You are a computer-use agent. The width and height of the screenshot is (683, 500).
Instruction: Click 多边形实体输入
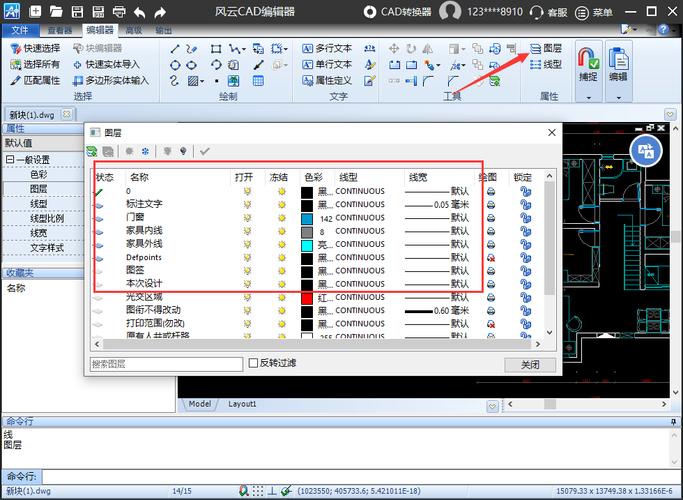click(111, 80)
